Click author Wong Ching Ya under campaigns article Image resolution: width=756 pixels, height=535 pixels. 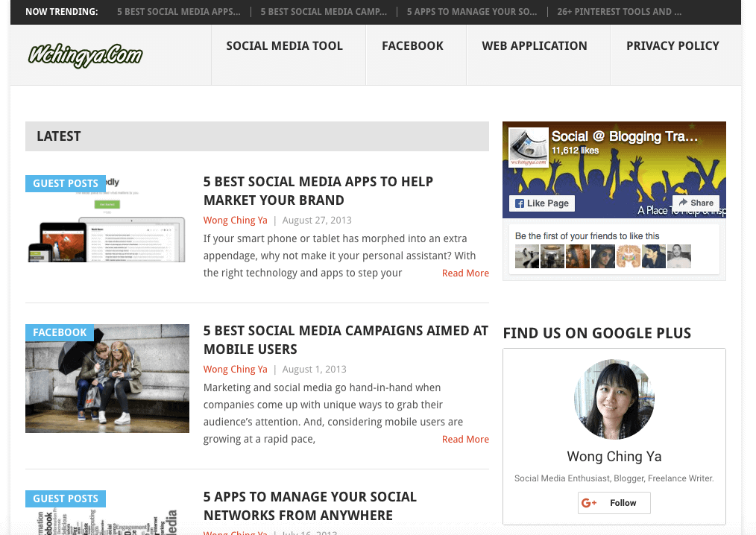[236, 369]
